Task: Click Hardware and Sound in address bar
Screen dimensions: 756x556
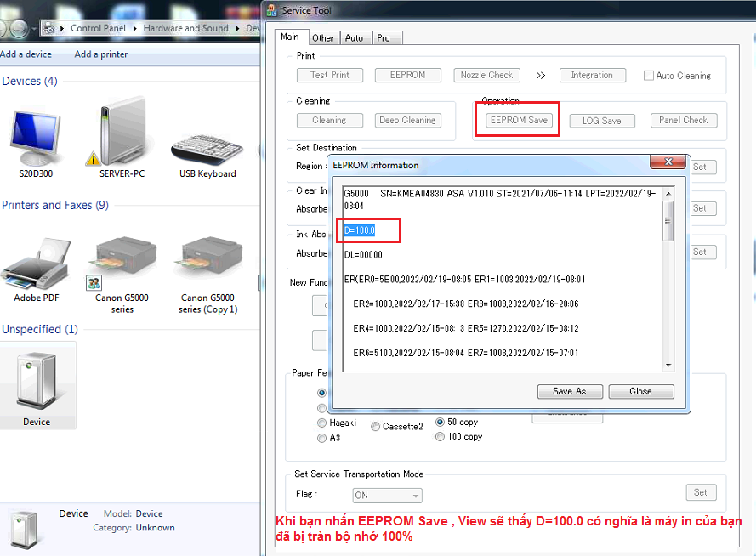Action: (185, 28)
